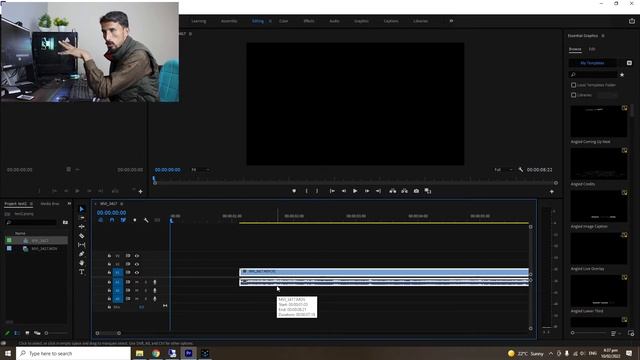The height and width of the screenshot is (360, 640).
Task: Click timeline playhead timecode 00:00:00:00
Action: [x=111, y=213]
